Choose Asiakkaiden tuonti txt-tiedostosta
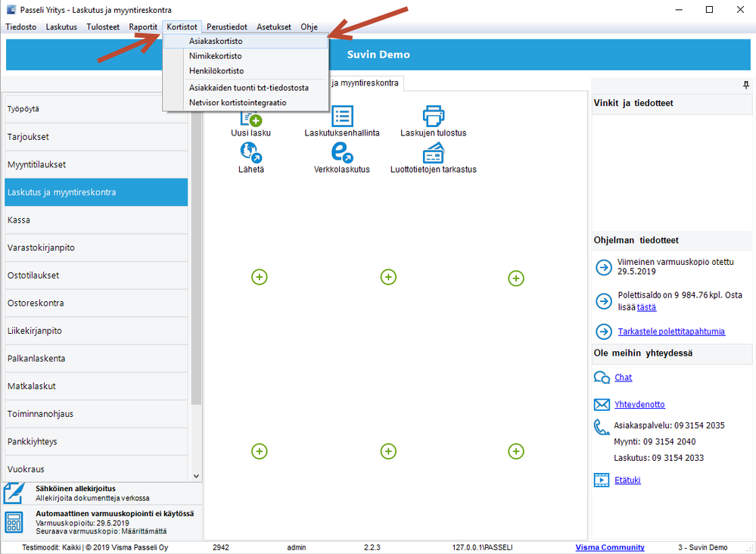The height and width of the screenshot is (554, 756). point(246,88)
